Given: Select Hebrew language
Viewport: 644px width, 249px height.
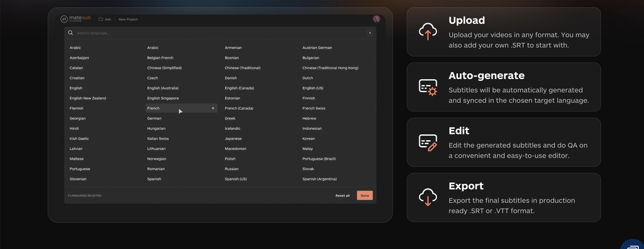Looking at the screenshot, I should tap(309, 118).
